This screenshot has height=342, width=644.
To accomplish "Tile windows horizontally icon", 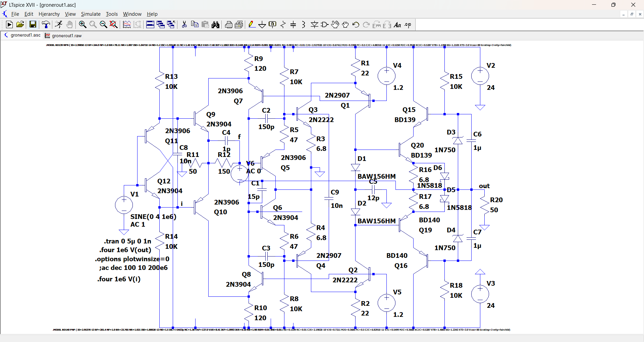I will [150, 24].
